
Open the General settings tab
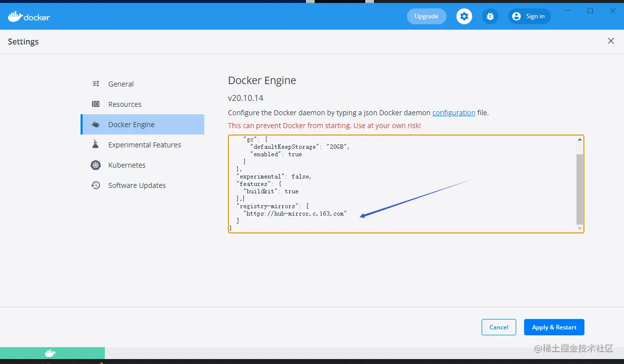tap(142, 84)
